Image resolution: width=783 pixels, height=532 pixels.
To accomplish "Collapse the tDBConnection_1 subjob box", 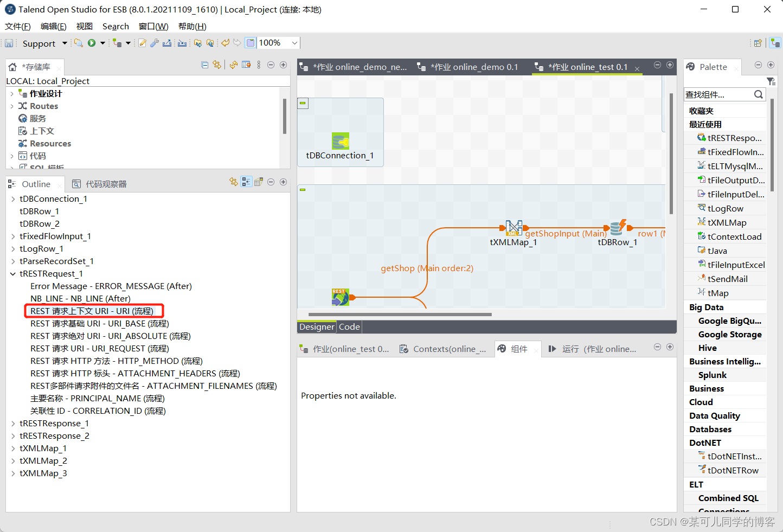I will coord(303,102).
